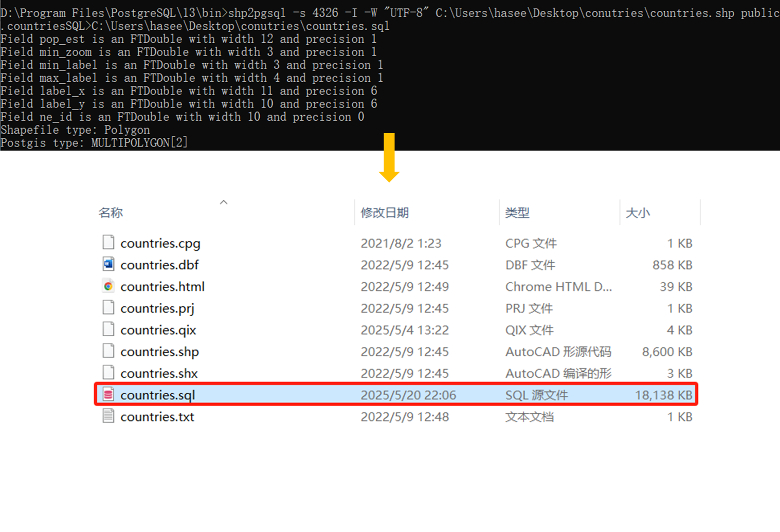Screen dimensions: 780x532
Task: Select the file named countries.txt
Action: point(157,417)
